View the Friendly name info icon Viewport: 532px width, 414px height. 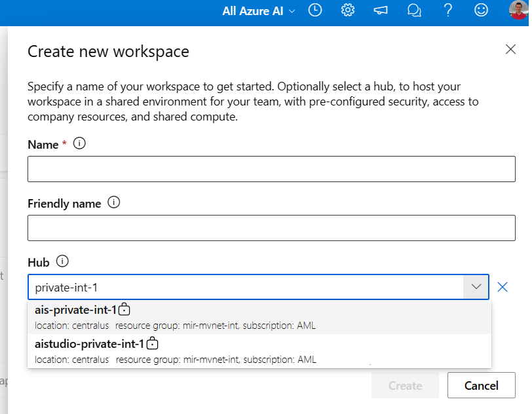pos(113,203)
